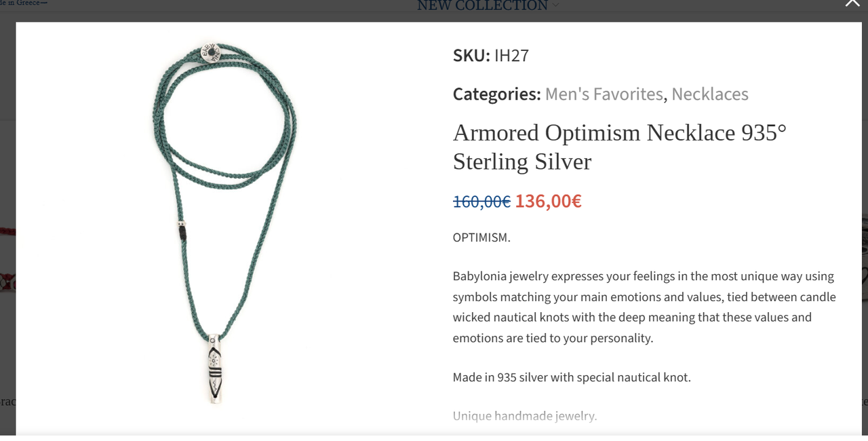Click the partially hidden red bracelet behind popup
The height and width of the screenshot is (441, 868).
pos(7,282)
